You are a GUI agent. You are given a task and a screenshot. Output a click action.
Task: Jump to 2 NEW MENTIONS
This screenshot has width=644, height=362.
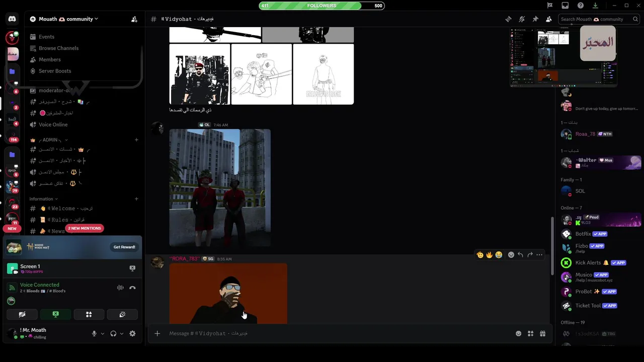(x=85, y=228)
